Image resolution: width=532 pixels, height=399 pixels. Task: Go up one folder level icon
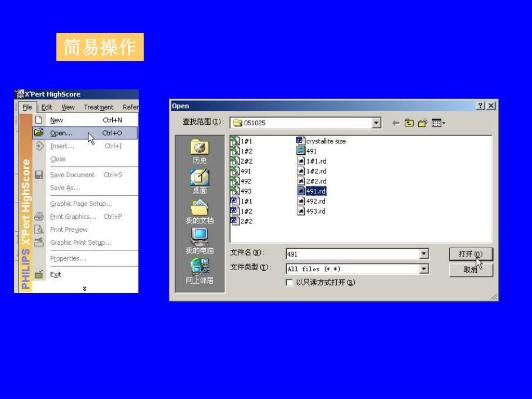point(409,123)
